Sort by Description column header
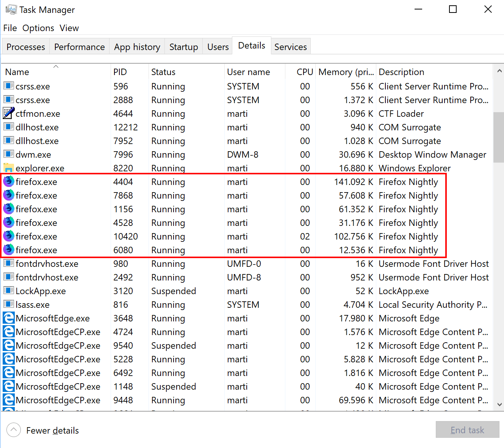Screen dimensions: 504x448 coord(434,72)
